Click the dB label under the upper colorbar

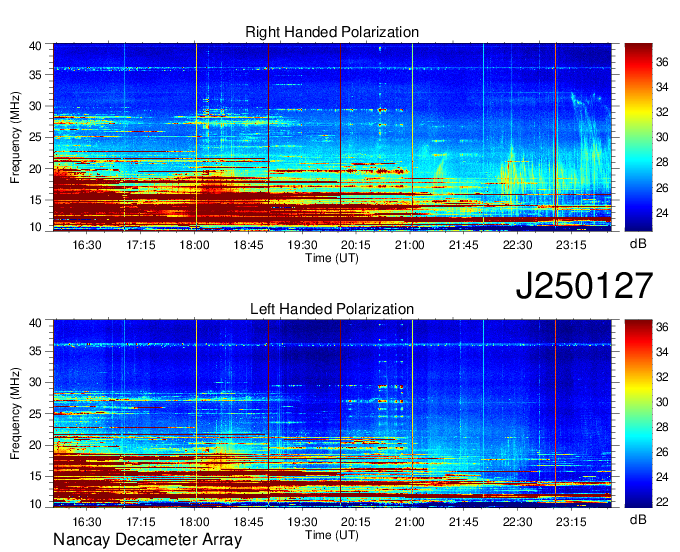[638, 244]
